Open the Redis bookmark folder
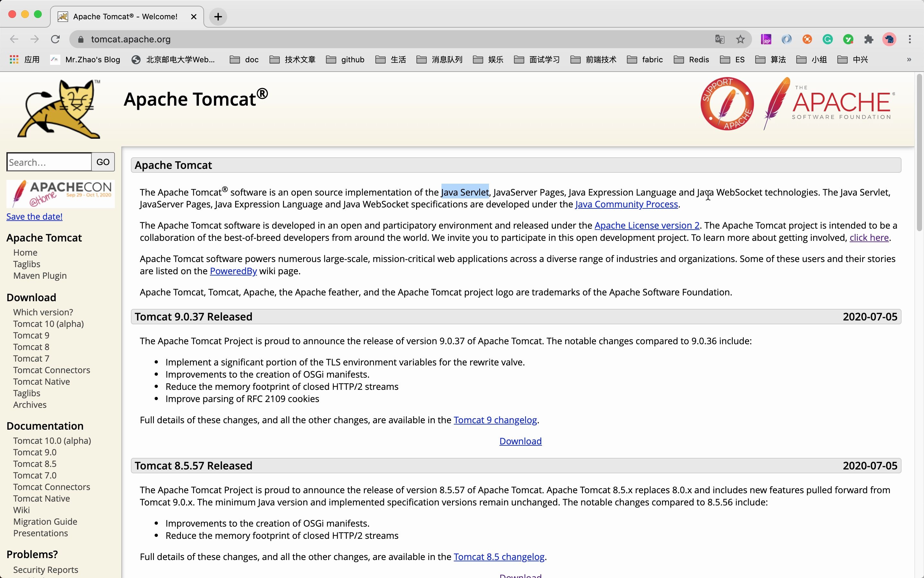 point(691,59)
